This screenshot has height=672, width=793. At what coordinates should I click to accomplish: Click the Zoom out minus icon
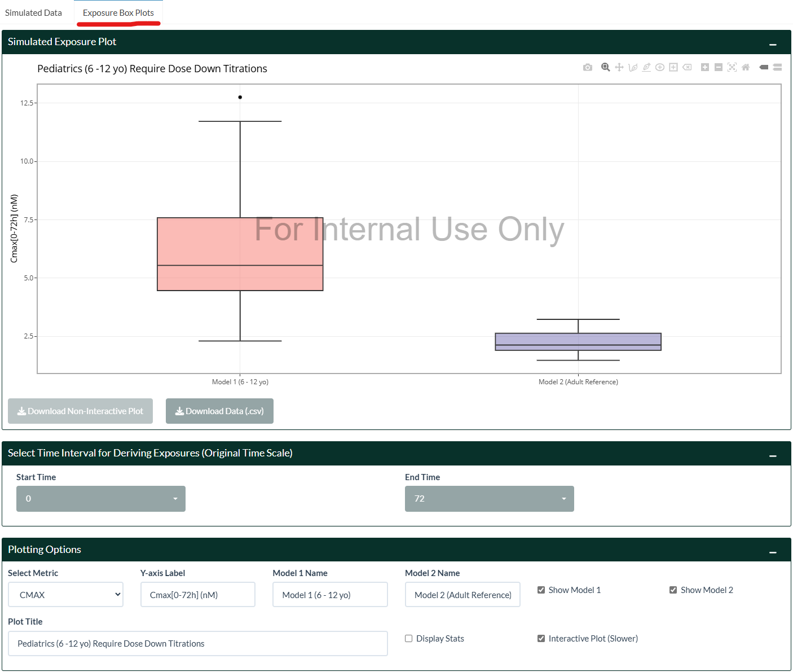[718, 67]
